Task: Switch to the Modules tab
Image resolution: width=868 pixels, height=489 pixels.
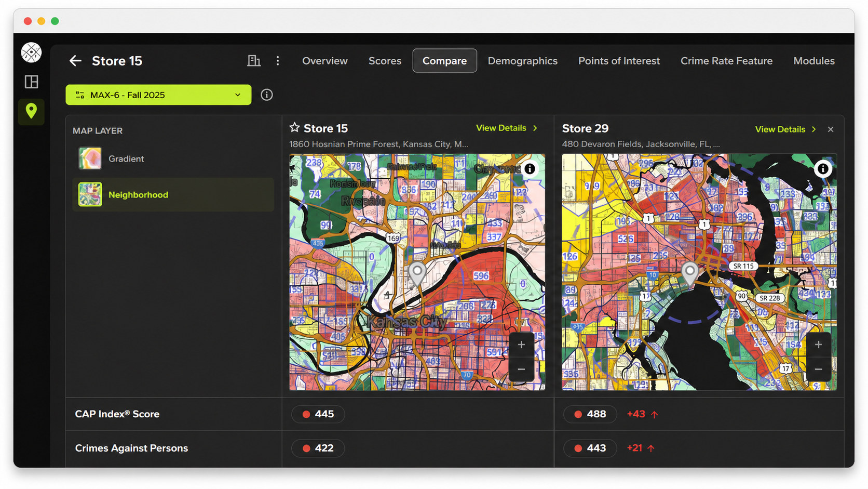Action: click(x=814, y=61)
